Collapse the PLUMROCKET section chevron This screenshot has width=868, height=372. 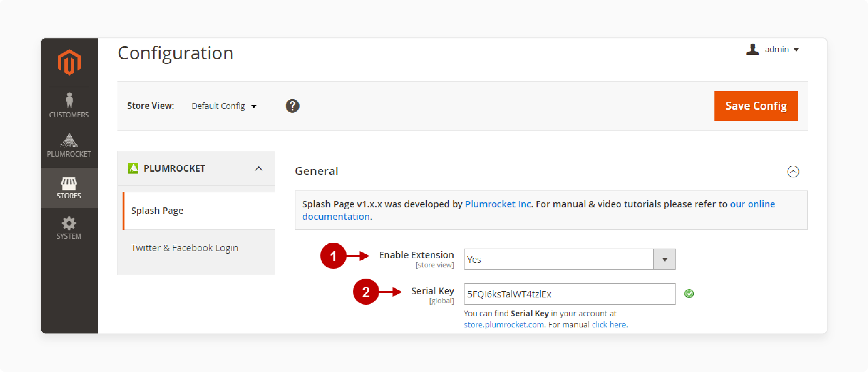[258, 168]
